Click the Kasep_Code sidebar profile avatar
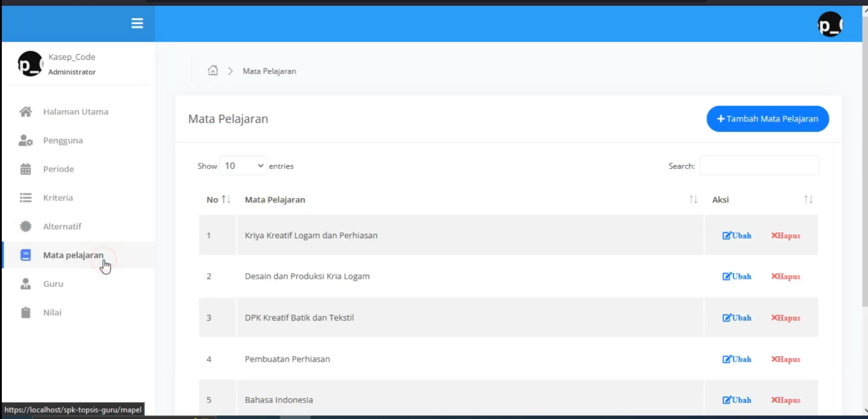The height and width of the screenshot is (419, 868). coord(30,64)
